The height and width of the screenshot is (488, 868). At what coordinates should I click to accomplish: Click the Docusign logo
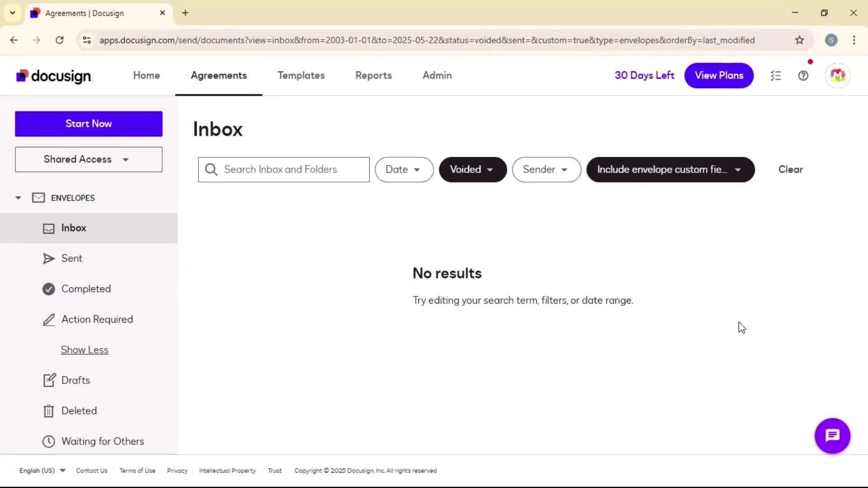point(54,76)
